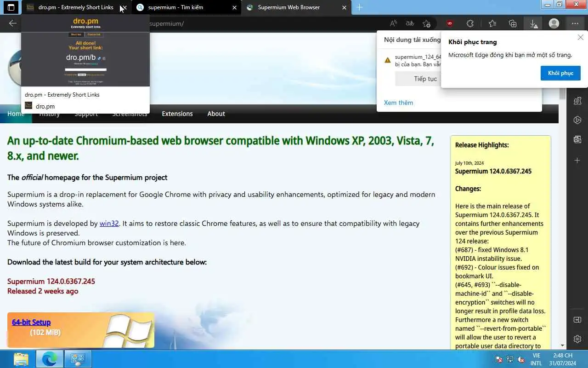Close the Khôi phục trang popup
The width and height of the screenshot is (588, 368).
click(581, 37)
